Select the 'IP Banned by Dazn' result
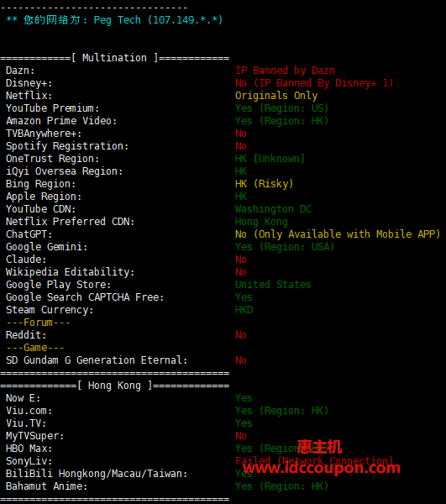 point(286,71)
